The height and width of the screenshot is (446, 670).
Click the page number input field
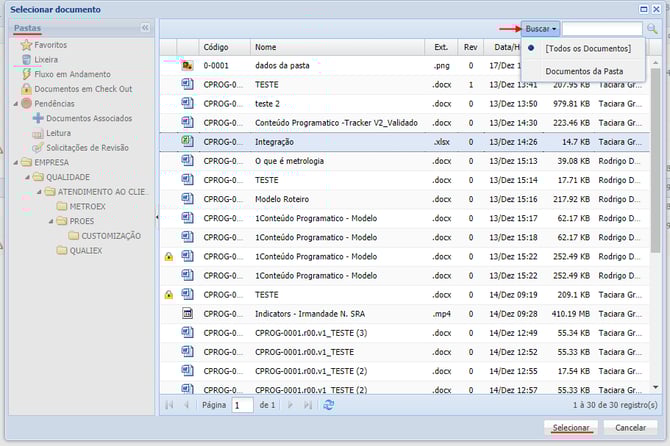[x=242, y=405]
